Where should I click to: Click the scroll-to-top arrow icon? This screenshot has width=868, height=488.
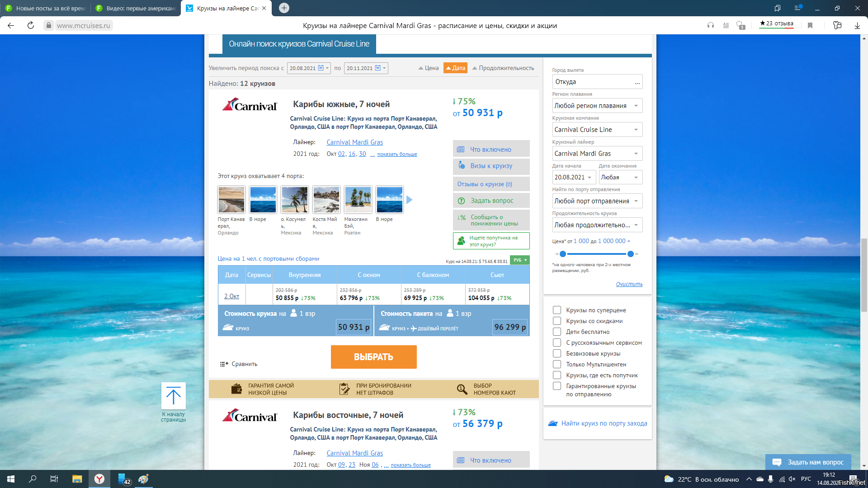[173, 396]
